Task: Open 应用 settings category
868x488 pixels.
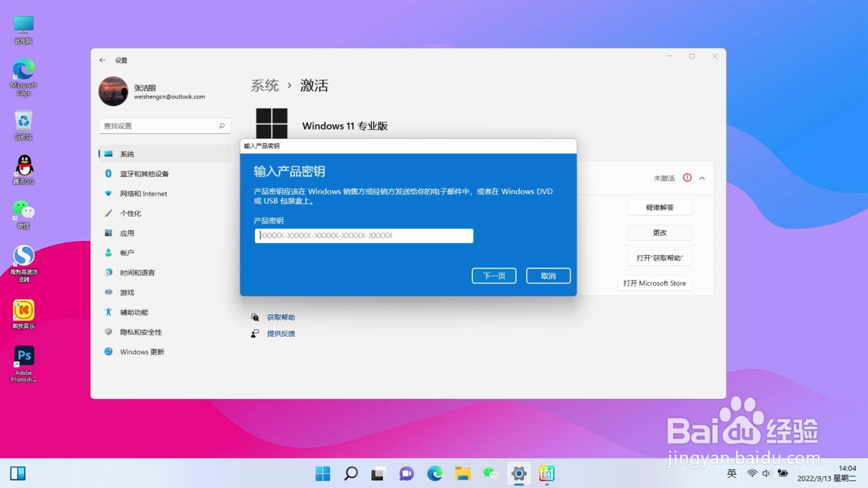Action: coord(165,233)
